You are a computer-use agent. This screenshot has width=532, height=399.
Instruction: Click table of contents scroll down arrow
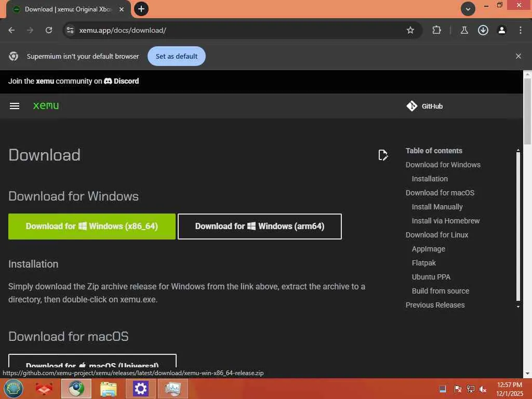point(518,307)
